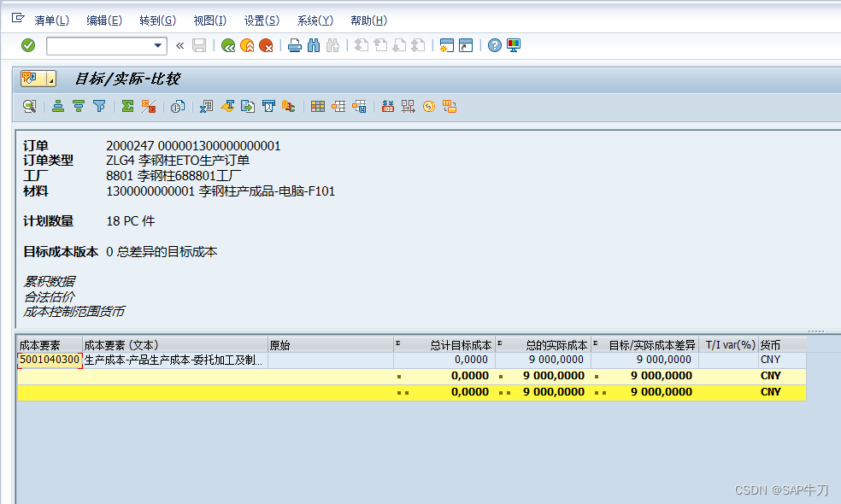The image size is (841, 504).
Task: Click the blue Help question-mark icon
Action: 495,45
